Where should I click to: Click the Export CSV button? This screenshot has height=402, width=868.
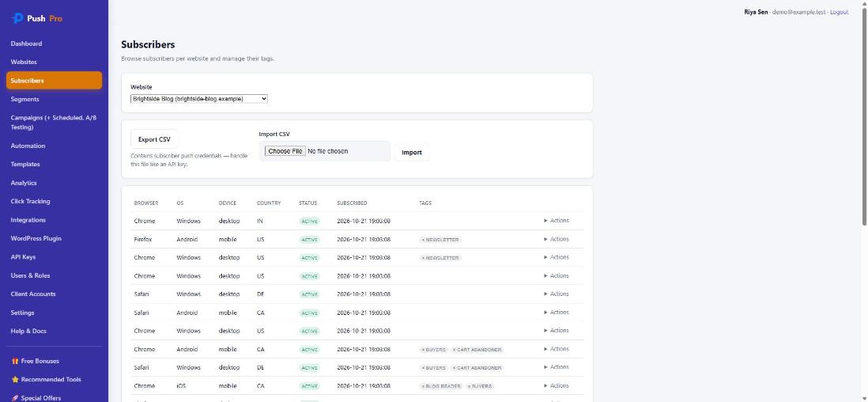click(154, 140)
